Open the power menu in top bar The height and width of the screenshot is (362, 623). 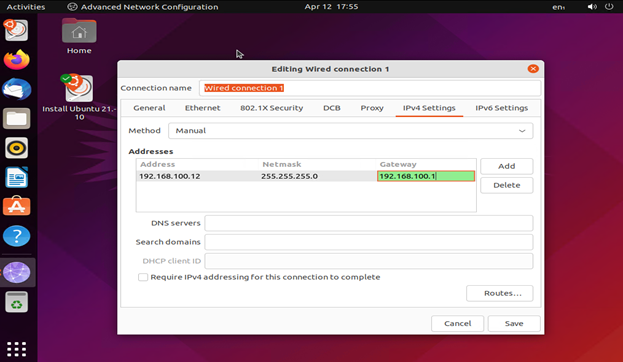pyautogui.click(x=609, y=7)
